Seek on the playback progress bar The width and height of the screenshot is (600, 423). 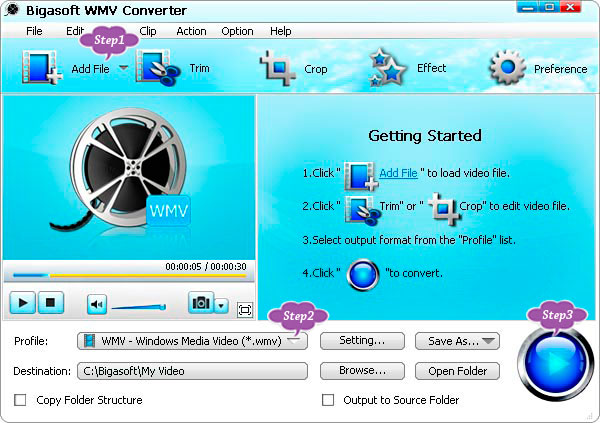(129, 275)
